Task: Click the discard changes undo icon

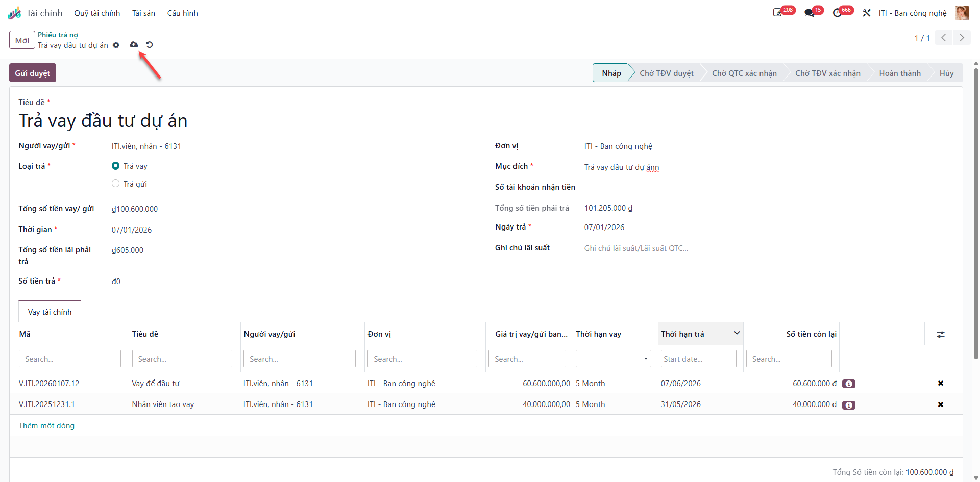Action: [150, 45]
